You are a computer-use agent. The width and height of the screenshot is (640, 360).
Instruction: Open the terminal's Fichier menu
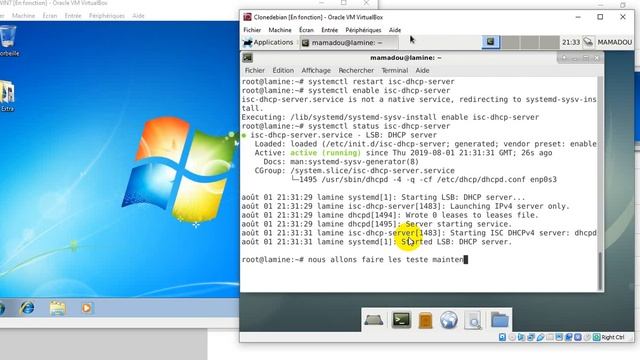[x=255, y=70]
